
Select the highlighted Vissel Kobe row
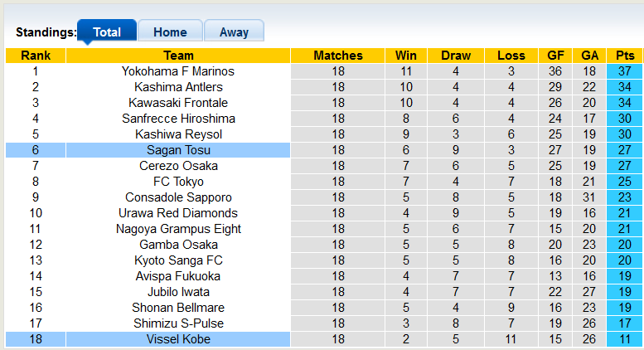pos(178,339)
